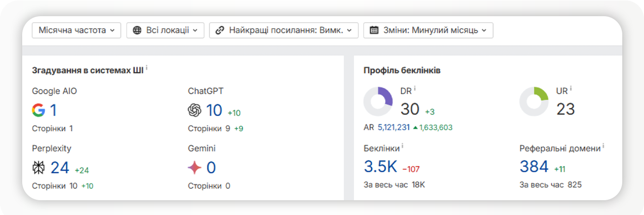Open Google AIO mentions count 1
The width and height of the screenshot is (644, 215).
53,110
